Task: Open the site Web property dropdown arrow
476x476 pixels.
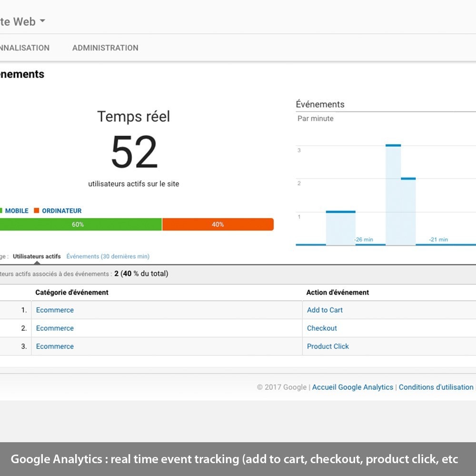Action: click(42, 21)
